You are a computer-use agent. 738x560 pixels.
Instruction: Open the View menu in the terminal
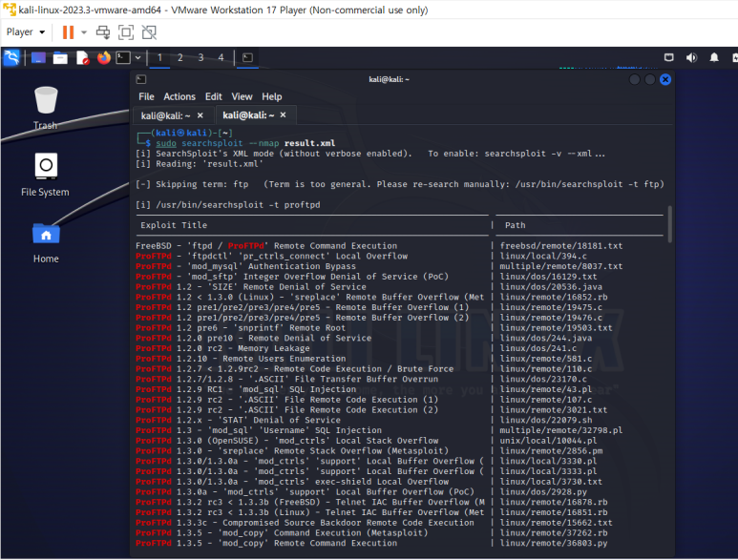[x=242, y=96]
